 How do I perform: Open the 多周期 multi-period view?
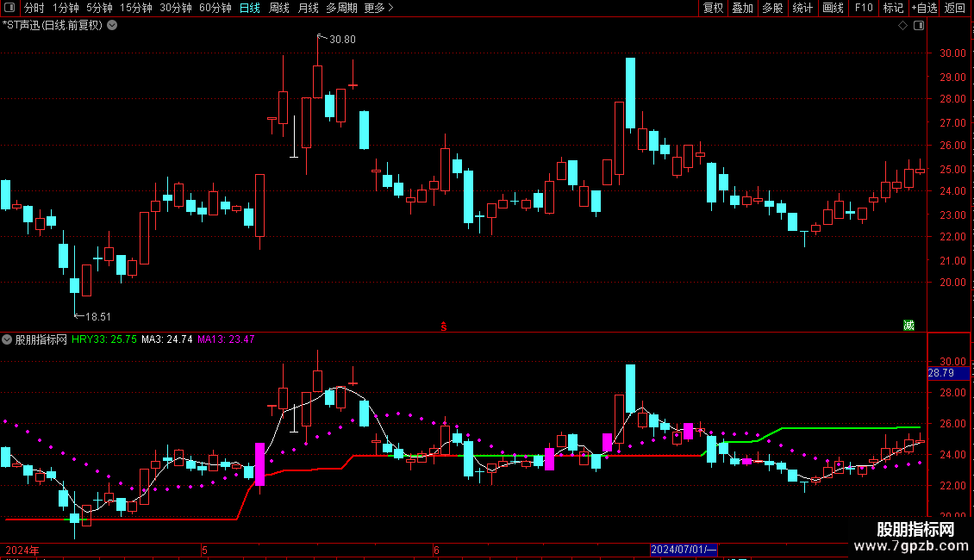341,8
